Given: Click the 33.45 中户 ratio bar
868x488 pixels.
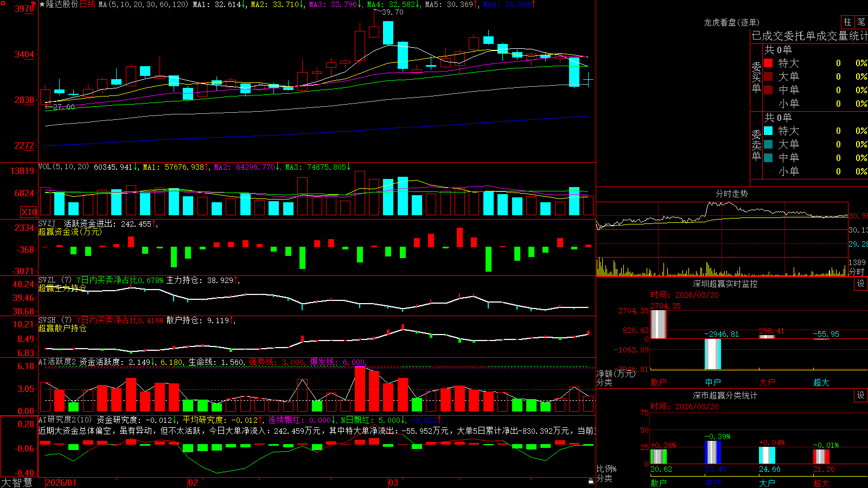Looking at the screenshot, I should 713,452.
